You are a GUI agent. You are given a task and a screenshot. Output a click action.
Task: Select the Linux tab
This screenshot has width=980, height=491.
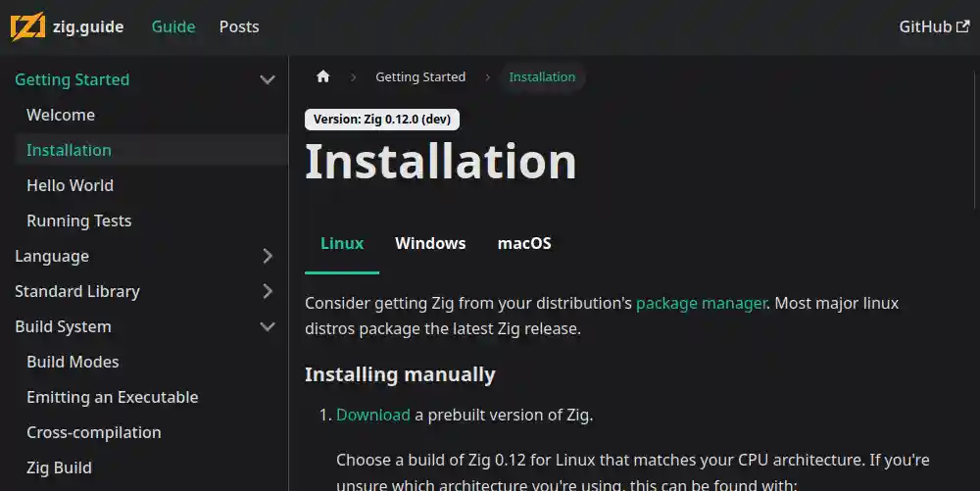click(x=342, y=244)
